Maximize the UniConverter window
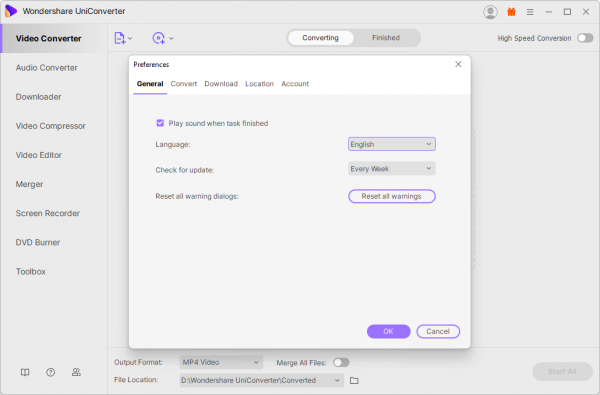This screenshot has width=600, height=395. [567, 12]
